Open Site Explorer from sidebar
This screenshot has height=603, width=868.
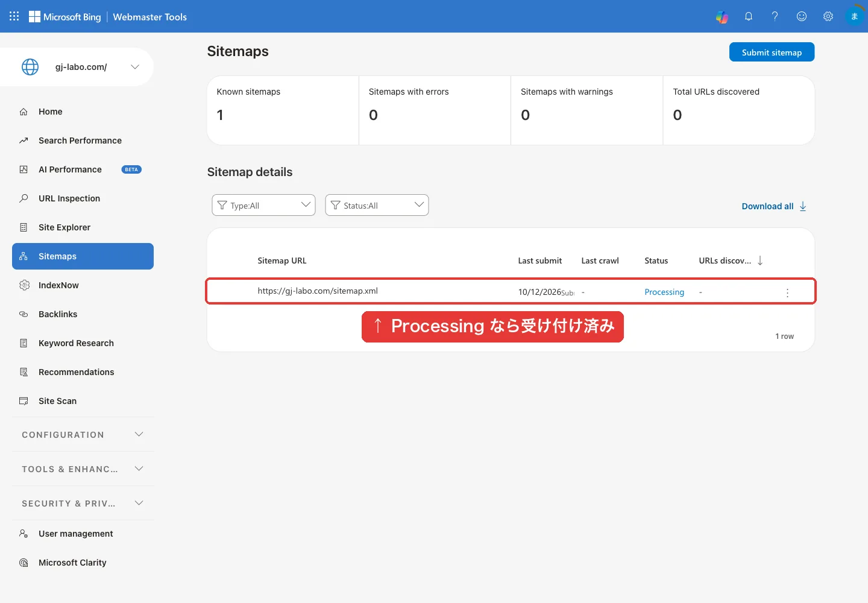83,227
